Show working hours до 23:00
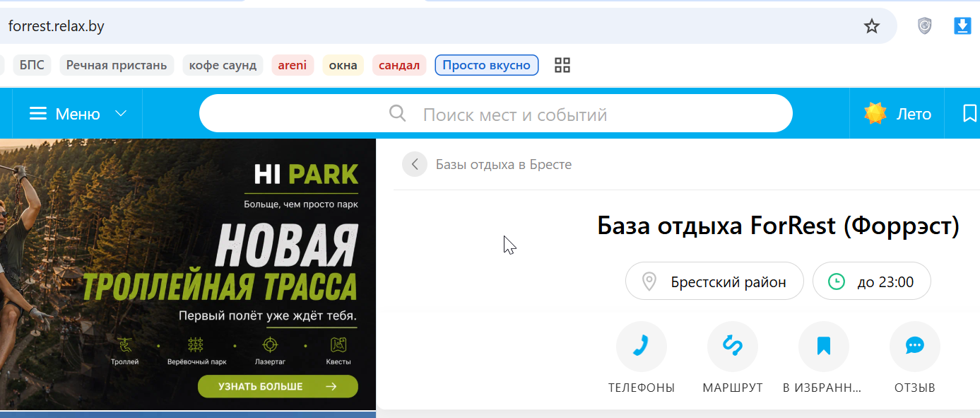The width and height of the screenshot is (980, 418). click(x=872, y=281)
